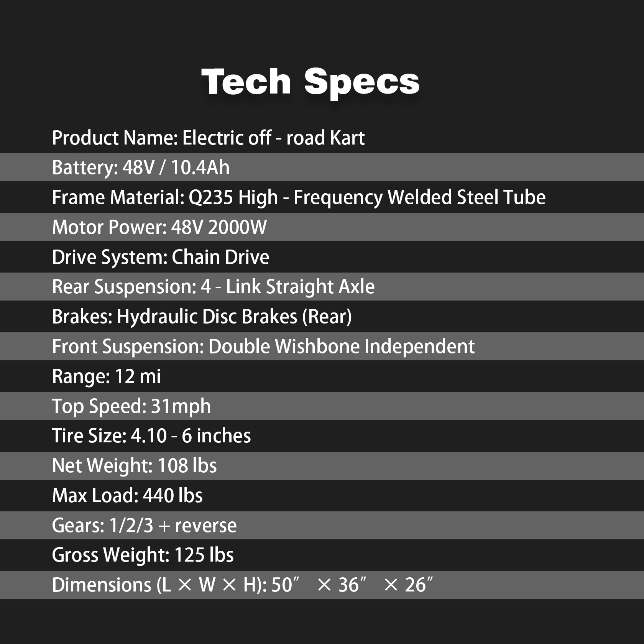Click the Rear Suspension row
Screen dimensions: 644x644
coord(213,287)
